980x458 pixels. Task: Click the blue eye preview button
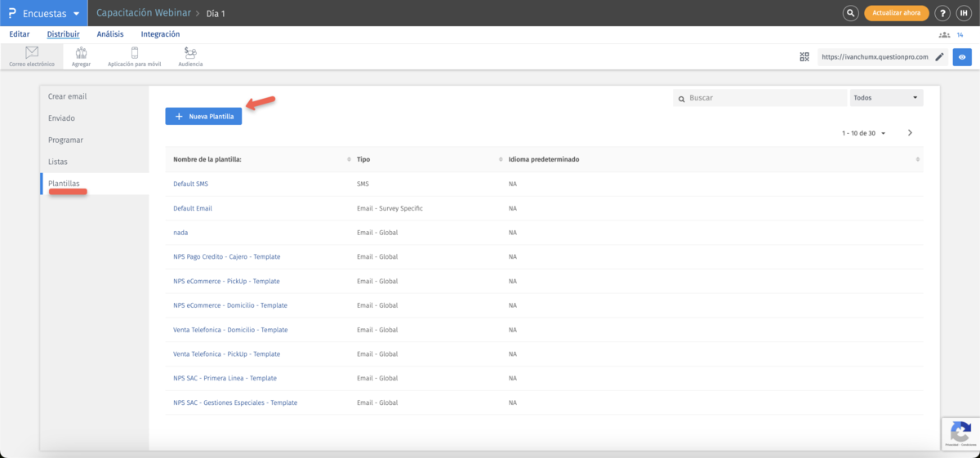point(962,57)
